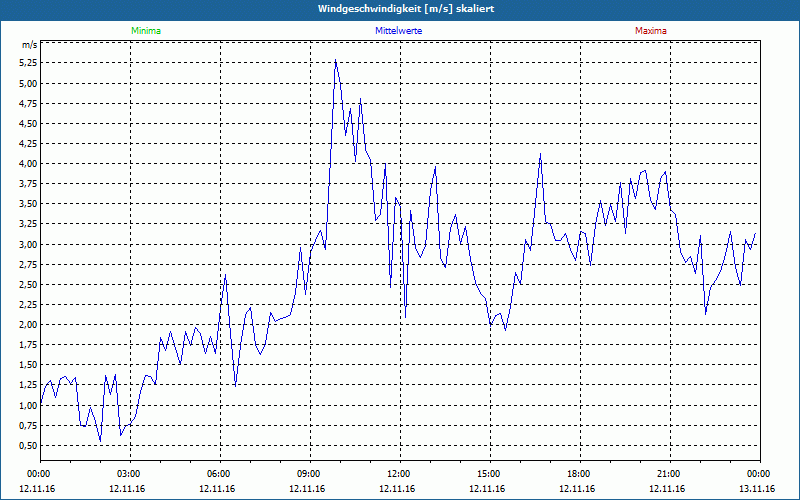Click the 1,50 y-axis value
This screenshot has width=800, height=500.
pyautogui.click(x=29, y=365)
